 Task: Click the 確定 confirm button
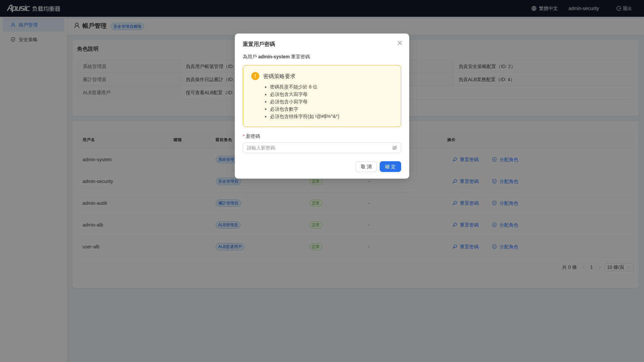390,167
